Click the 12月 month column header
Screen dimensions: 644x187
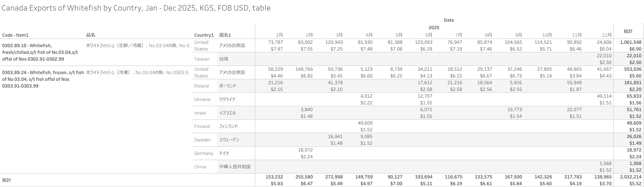tap(607, 35)
